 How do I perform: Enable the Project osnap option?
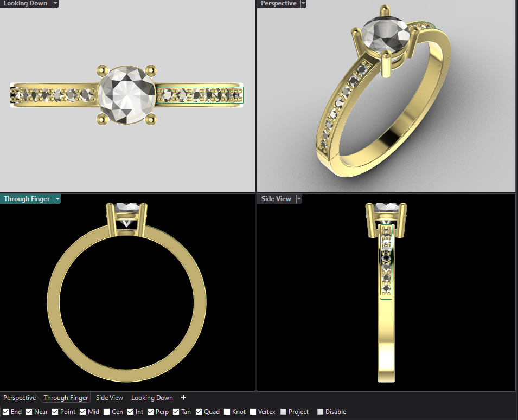[x=284, y=412]
